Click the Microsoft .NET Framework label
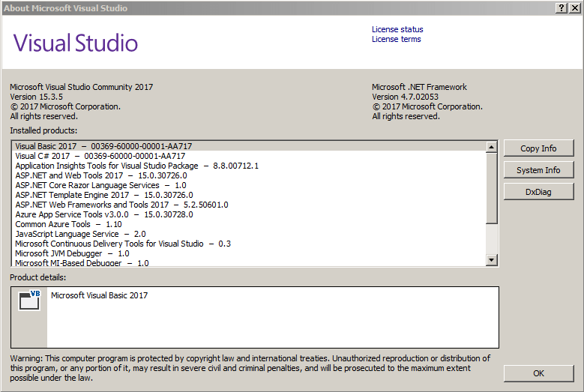Screen dimensions: 584x392 [419, 87]
